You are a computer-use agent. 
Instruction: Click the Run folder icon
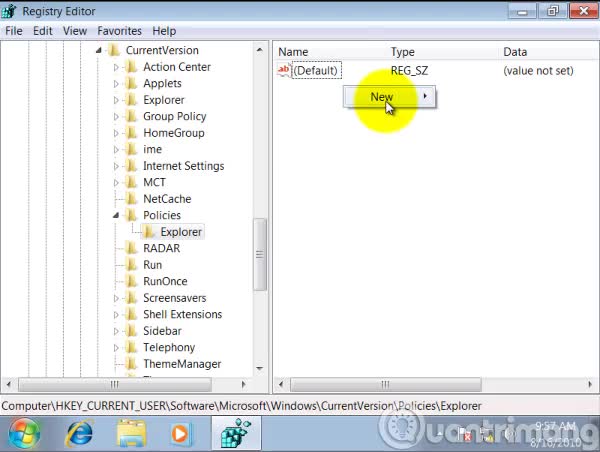click(132, 265)
